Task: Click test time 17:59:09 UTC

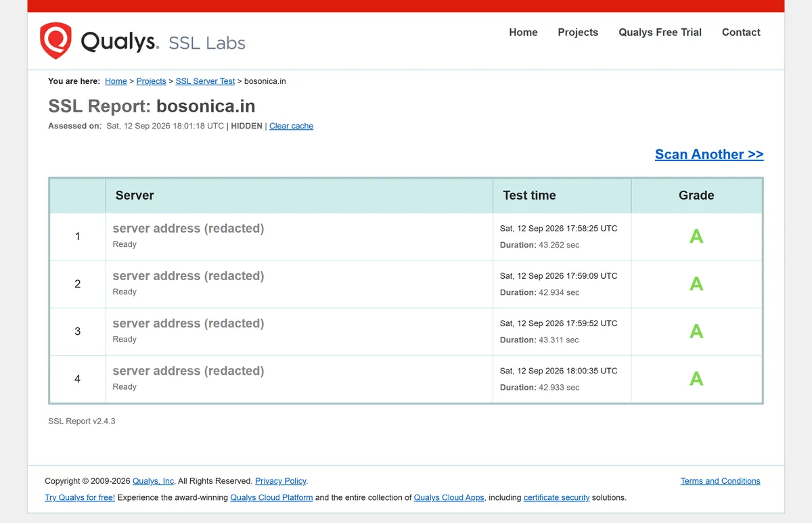Action: click(558, 276)
